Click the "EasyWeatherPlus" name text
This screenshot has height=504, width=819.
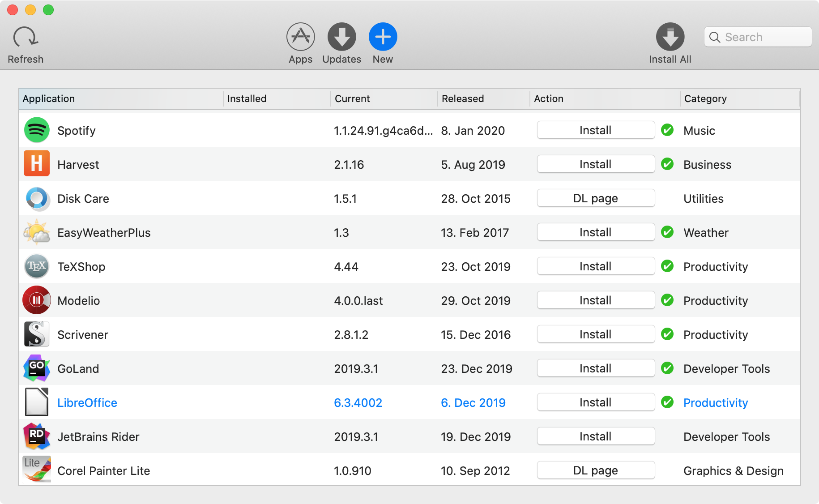(104, 233)
